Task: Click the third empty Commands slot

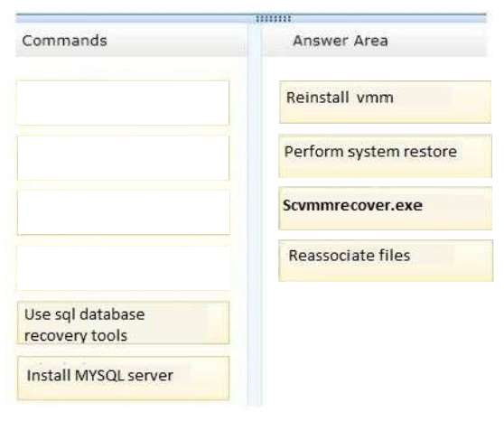Action: pyautogui.click(x=124, y=212)
